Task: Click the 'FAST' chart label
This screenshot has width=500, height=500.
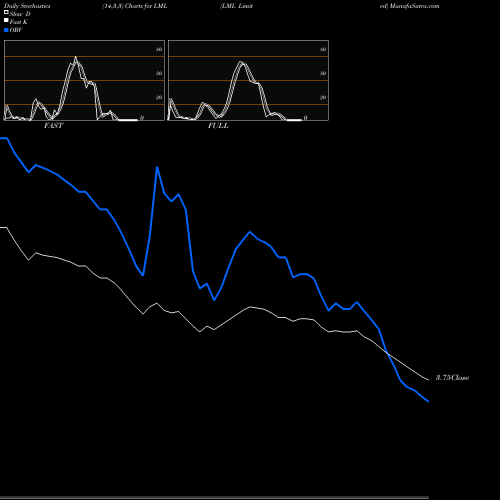Action: click(53, 126)
